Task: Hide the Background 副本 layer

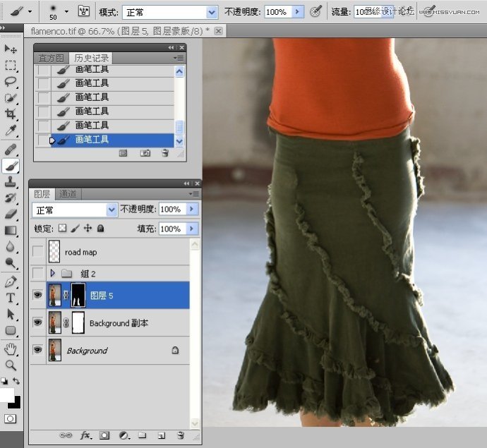Action: (38, 322)
